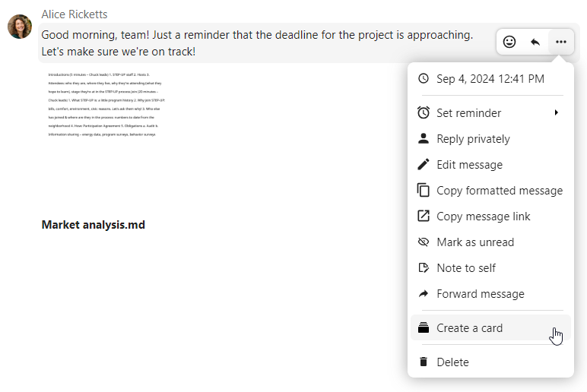Viewport: 587px width, 392px height.
Task: Click the Sep 4, 2024 timestamp entry
Action: pyautogui.click(x=490, y=79)
